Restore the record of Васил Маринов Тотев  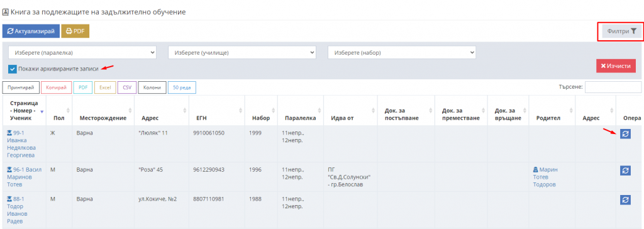pyautogui.click(x=625, y=170)
